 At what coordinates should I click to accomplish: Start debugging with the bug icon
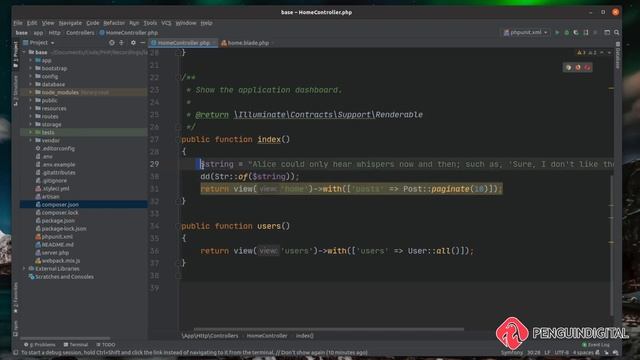[x=567, y=32]
